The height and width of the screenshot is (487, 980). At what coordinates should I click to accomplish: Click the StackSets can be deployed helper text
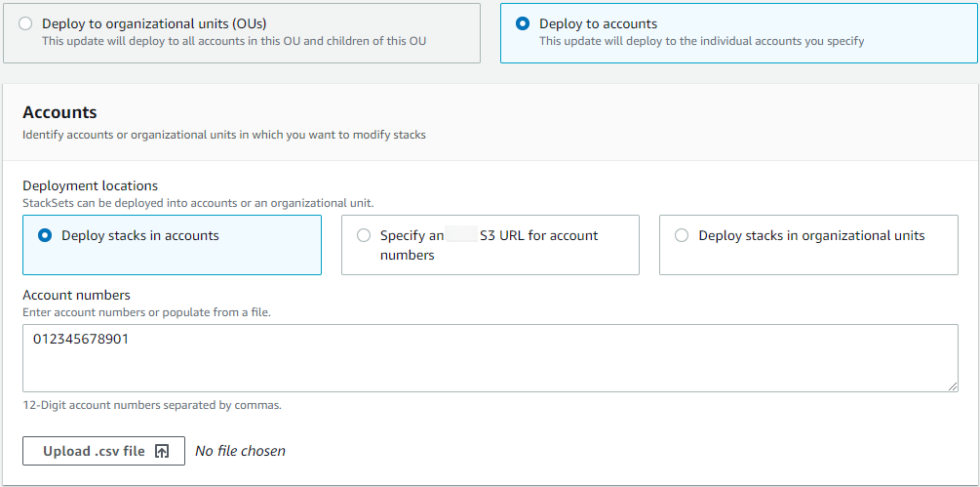[x=197, y=203]
